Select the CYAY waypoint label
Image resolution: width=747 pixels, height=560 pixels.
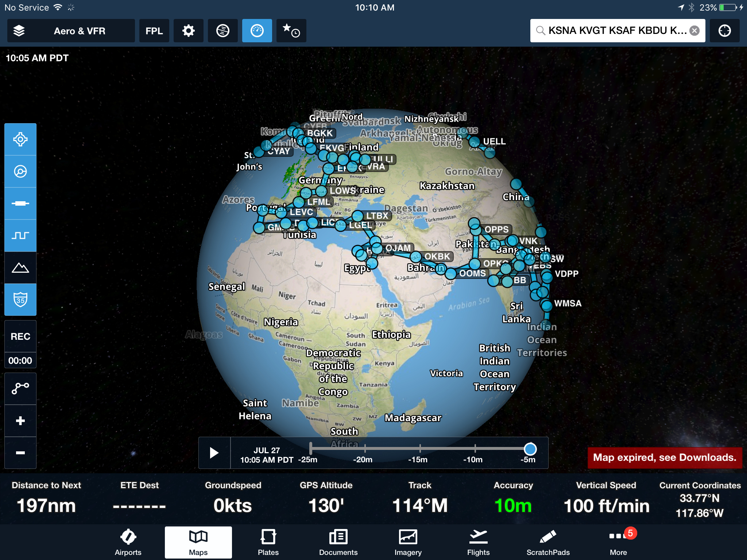pos(279,151)
